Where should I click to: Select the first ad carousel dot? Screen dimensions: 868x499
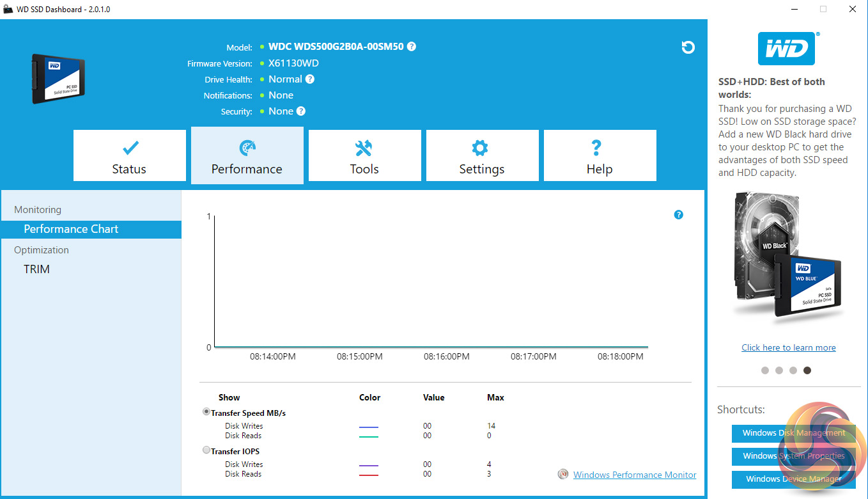(x=765, y=370)
